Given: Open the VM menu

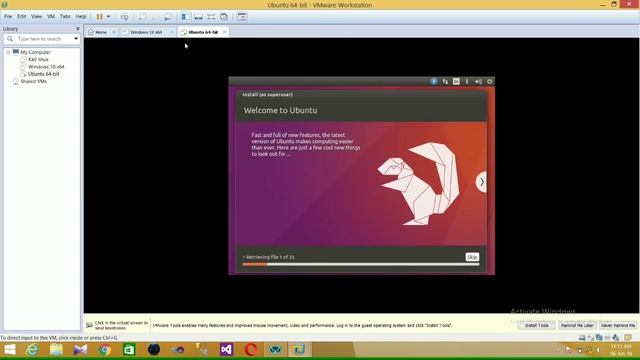Looking at the screenshot, I should [x=51, y=17].
